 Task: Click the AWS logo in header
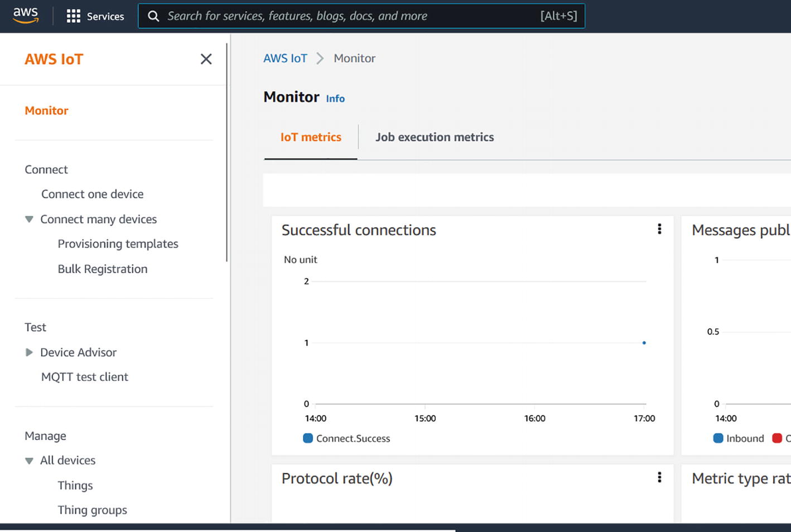26,16
